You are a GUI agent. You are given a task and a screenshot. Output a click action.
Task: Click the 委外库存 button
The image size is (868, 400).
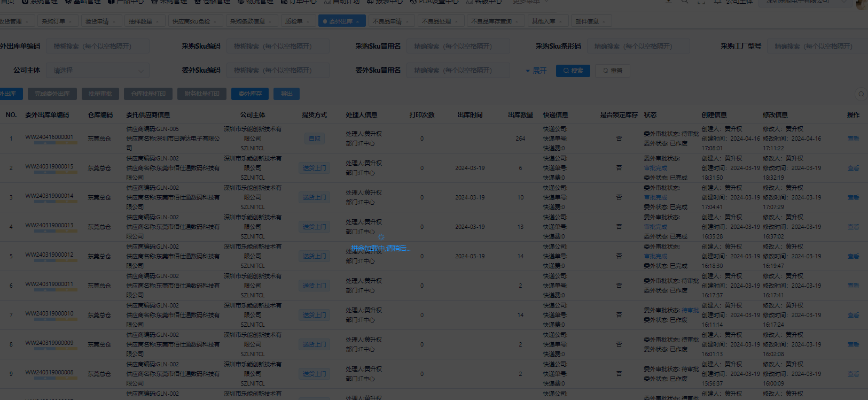(250, 94)
